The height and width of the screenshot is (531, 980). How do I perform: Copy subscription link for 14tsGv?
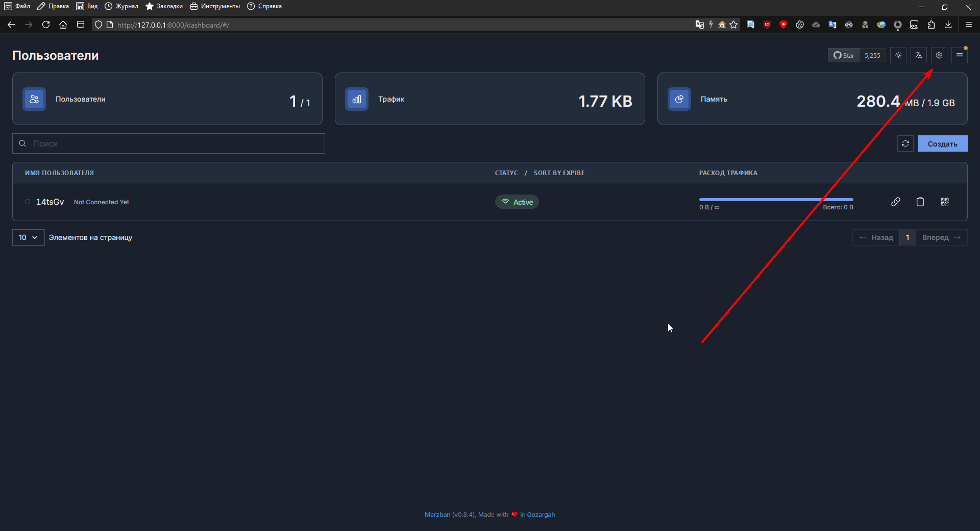pyautogui.click(x=895, y=202)
